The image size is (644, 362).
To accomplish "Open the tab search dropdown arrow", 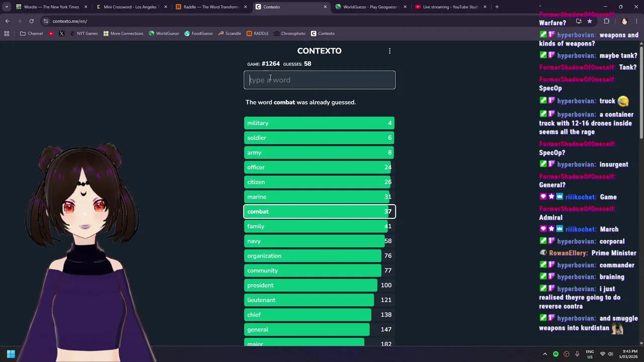I will pyautogui.click(x=7, y=7).
